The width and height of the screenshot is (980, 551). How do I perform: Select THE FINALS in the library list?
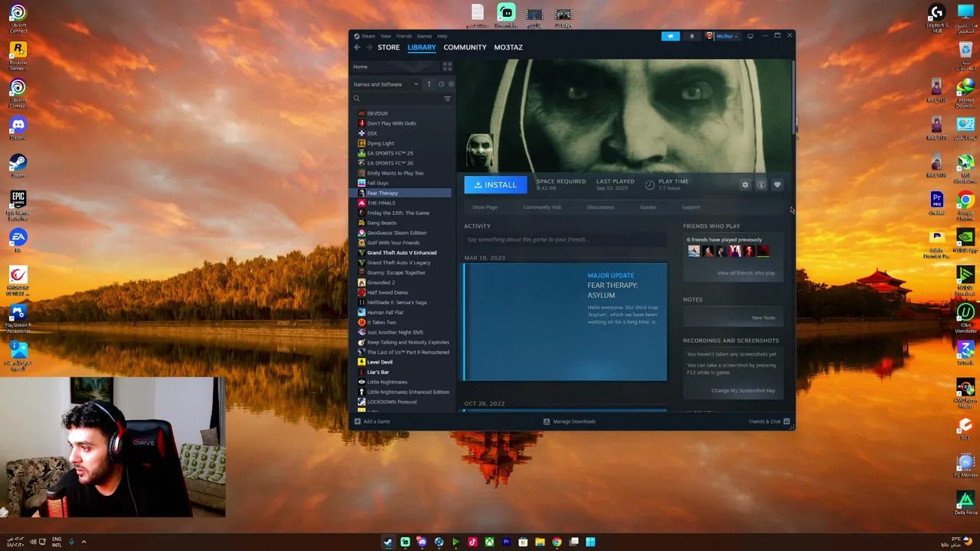tap(381, 203)
